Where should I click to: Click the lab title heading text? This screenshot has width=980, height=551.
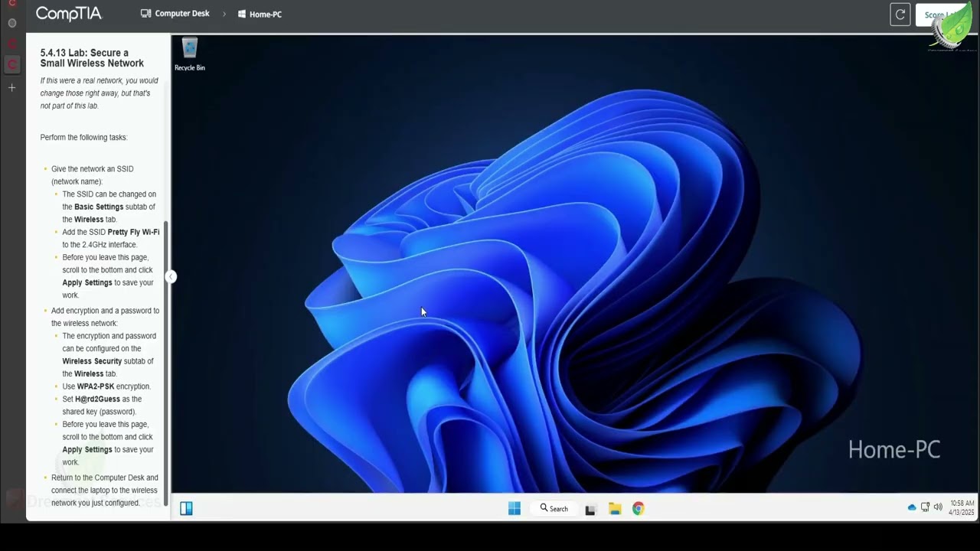coord(92,58)
